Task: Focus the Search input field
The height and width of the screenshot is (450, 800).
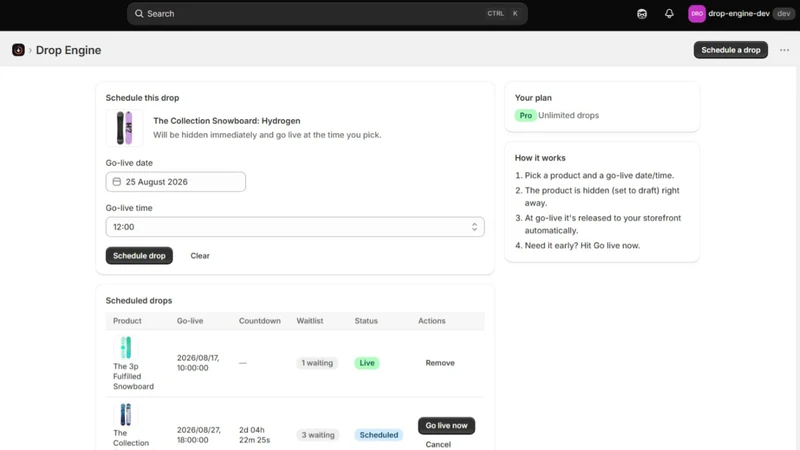Action: [x=327, y=14]
